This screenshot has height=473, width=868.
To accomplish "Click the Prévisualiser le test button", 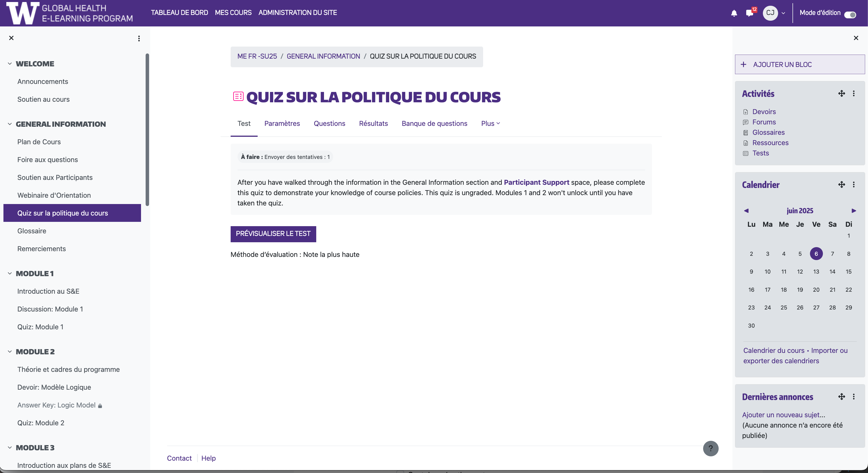I will [273, 234].
